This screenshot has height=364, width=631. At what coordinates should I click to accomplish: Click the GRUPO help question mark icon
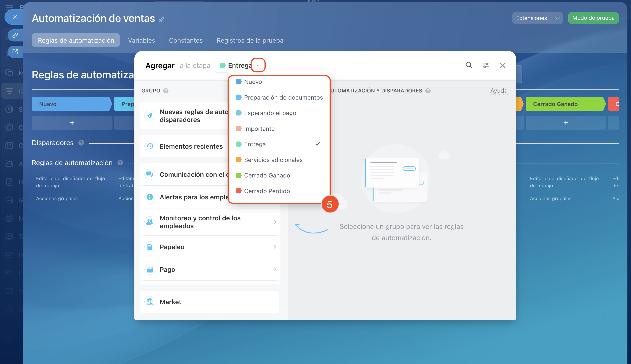[166, 91]
